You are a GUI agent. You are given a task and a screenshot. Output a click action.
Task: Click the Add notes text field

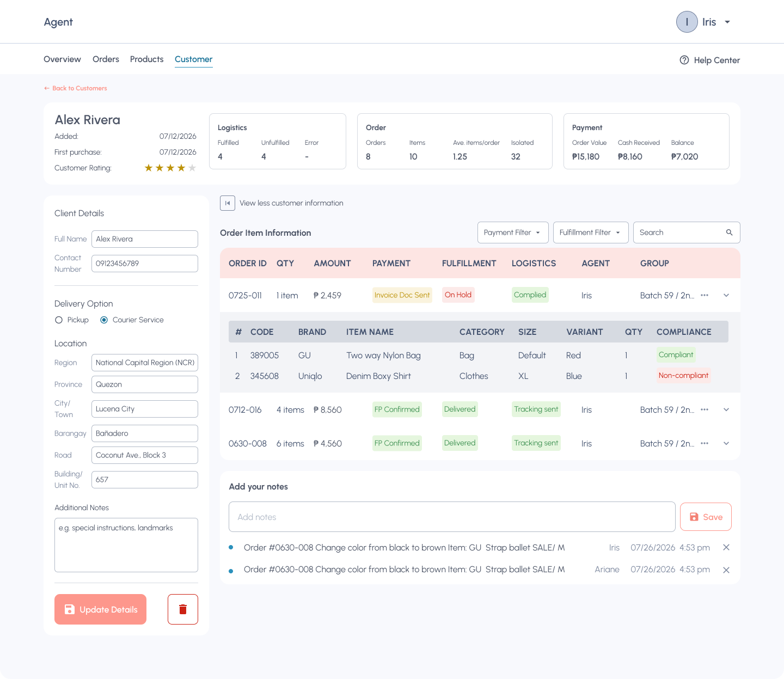pos(452,517)
